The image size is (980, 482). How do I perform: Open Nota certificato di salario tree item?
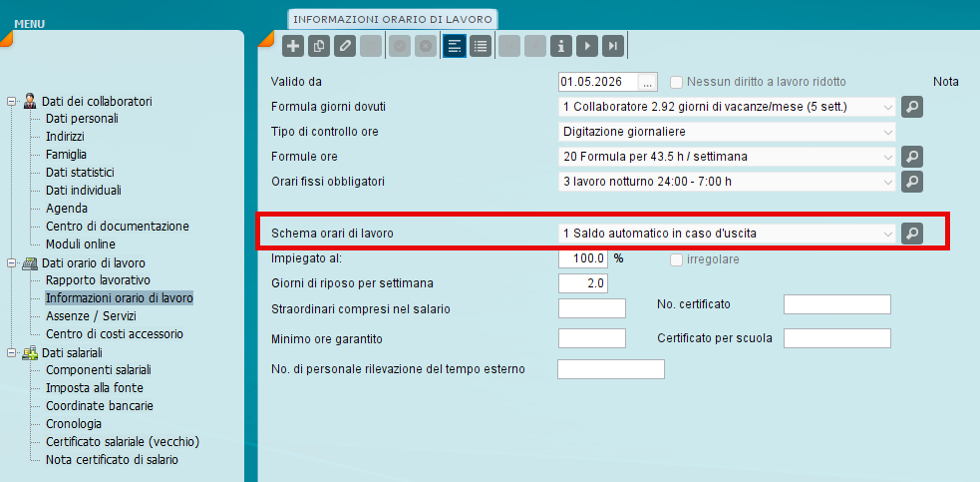(x=112, y=459)
